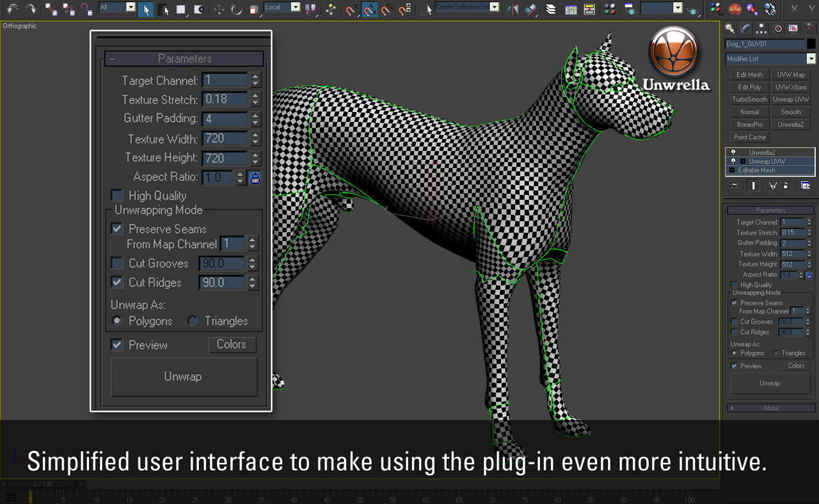Click the Align tool icon
819x504 pixels.
(530, 10)
